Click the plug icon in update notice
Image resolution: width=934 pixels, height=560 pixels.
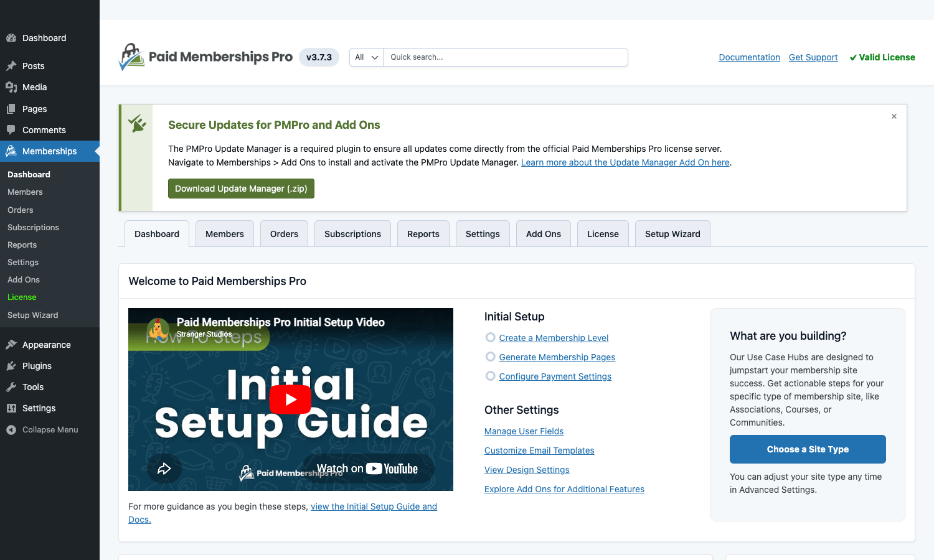pos(137,123)
